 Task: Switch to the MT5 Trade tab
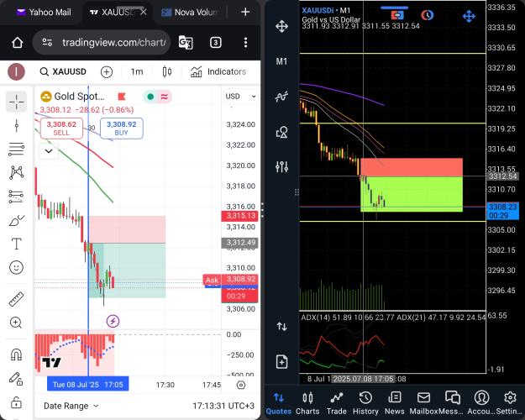click(337, 403)
